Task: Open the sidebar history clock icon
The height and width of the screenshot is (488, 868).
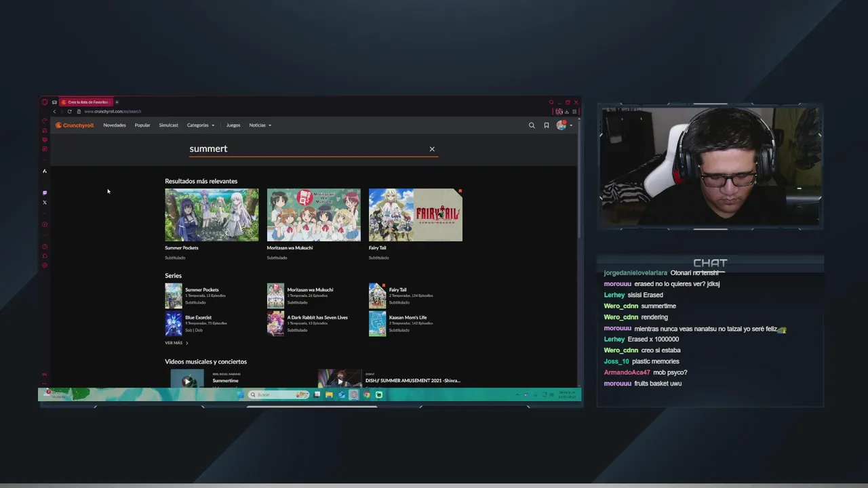Action: click(x=45, y=247)
